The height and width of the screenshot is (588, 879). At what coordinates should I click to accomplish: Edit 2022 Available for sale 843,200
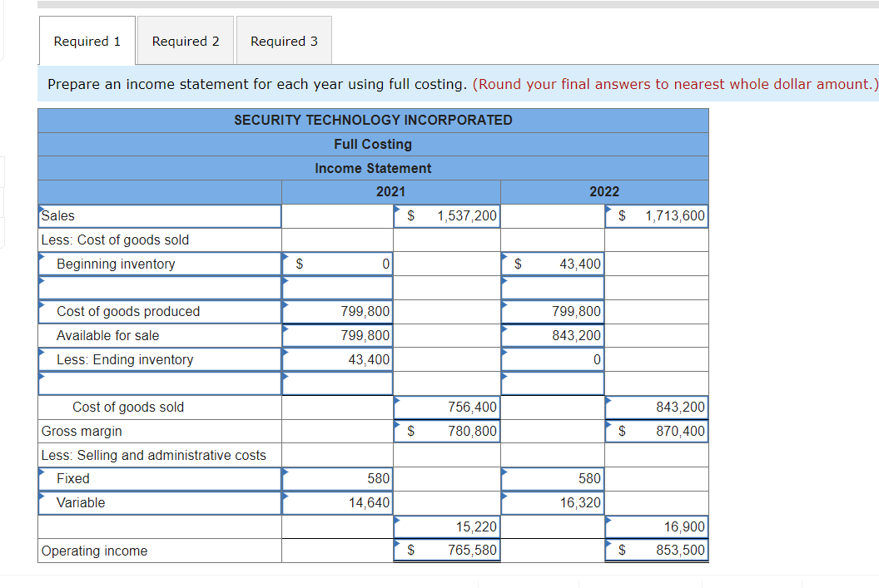point(553,335)
